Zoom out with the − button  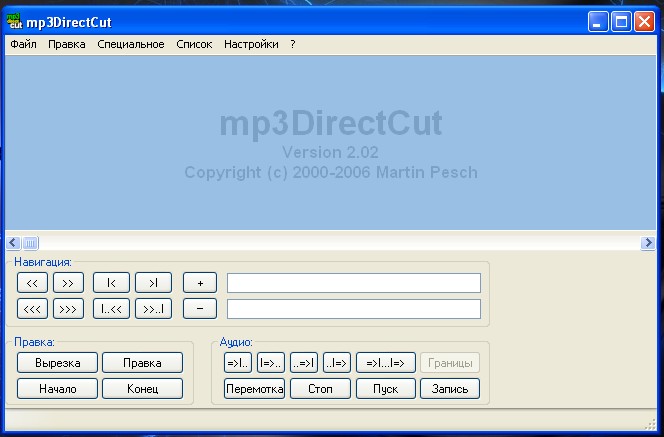[x=200, y=309]
